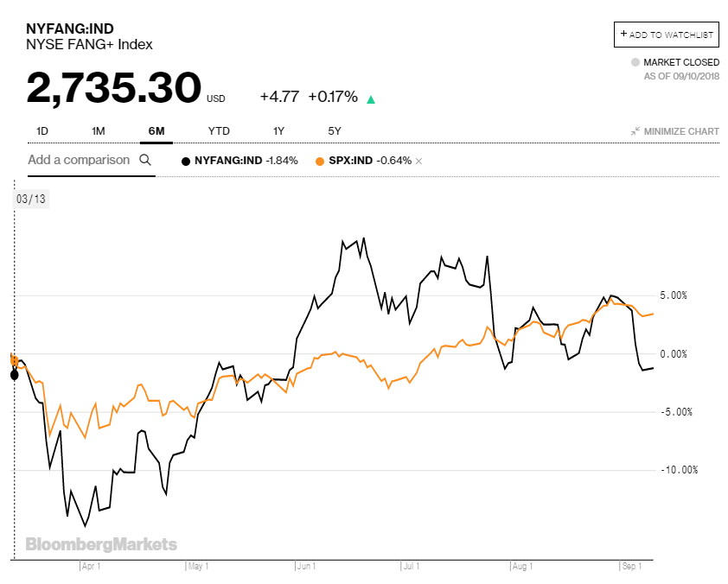728x584 pixels.
Task: Choose the 5Y time range
Action: tap(335, 131)
